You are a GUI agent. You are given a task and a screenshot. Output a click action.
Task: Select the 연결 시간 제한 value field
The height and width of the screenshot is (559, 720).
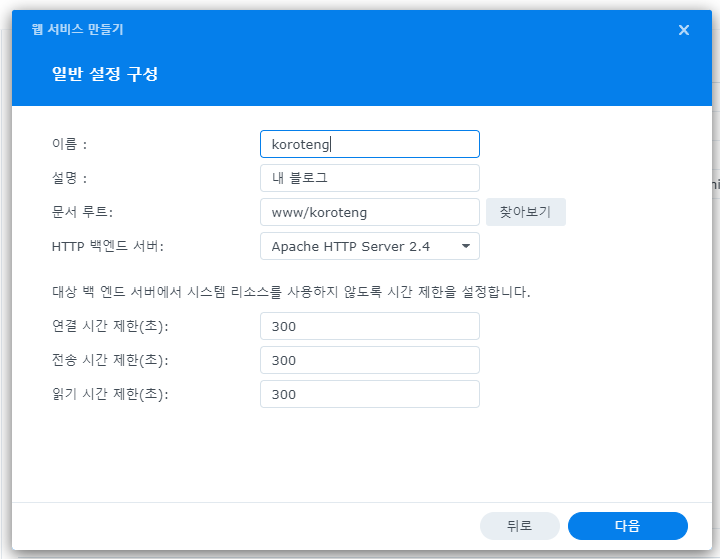(370, 326)
